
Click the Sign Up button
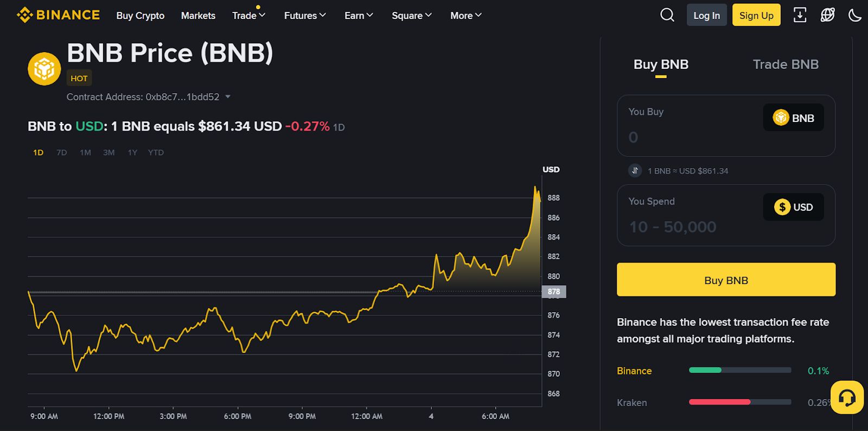tap(756, 15)
